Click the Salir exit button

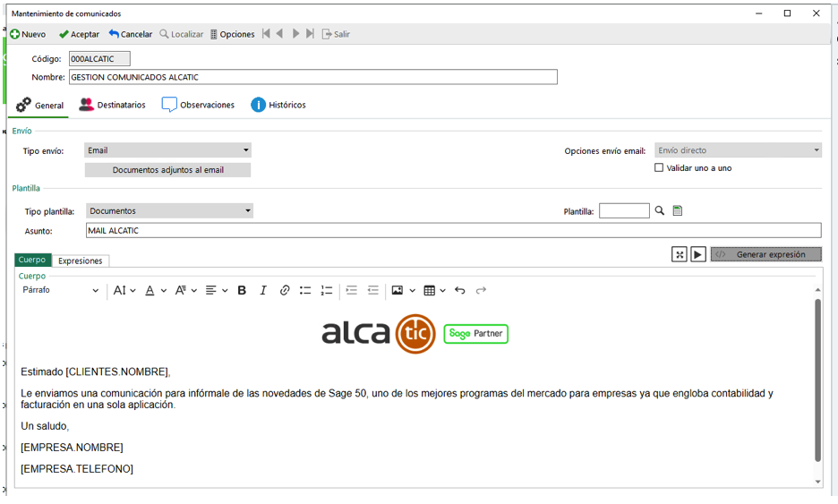click(x=336, y=34)
